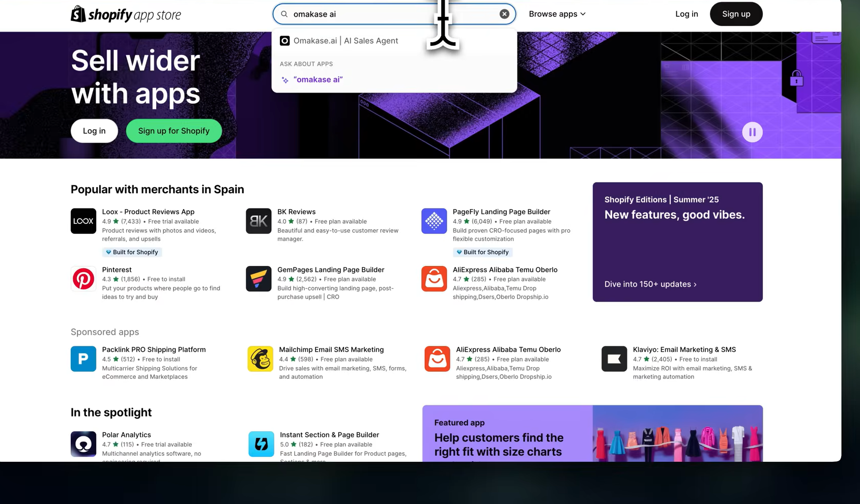This screenshot has height=504, width=860.
Task: Clear the search field text
Action: pos(504,14)
